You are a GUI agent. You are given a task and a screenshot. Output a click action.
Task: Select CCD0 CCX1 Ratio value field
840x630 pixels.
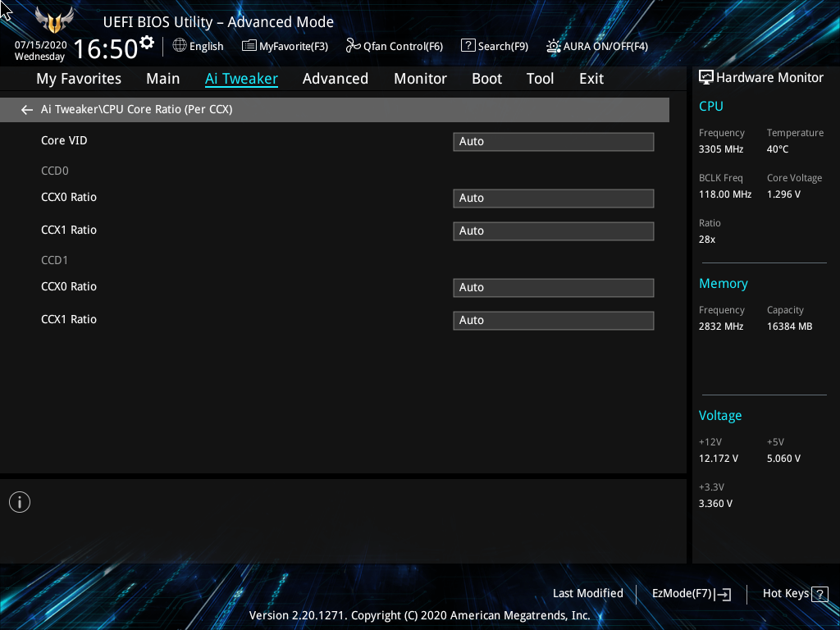(554, 231)
